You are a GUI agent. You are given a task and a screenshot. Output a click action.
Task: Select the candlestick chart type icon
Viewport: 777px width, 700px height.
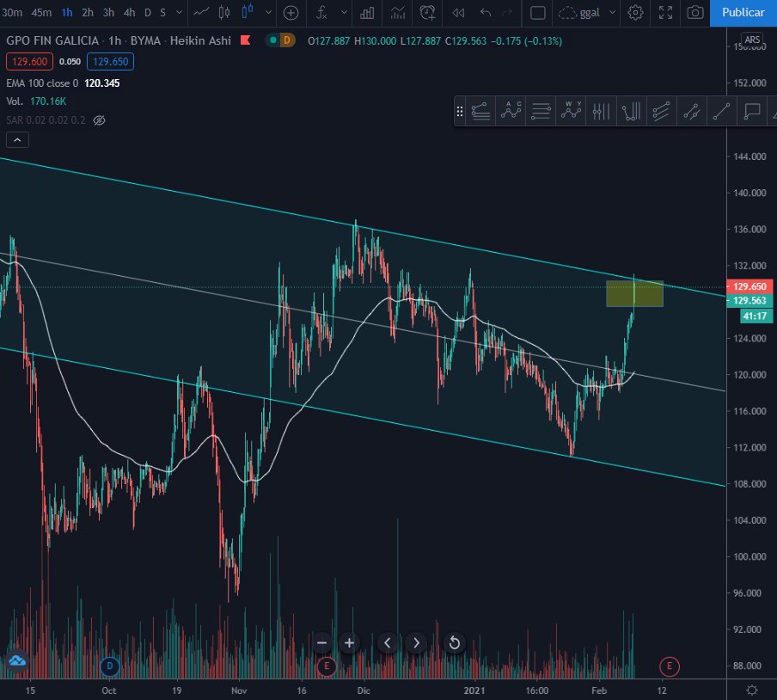click(224, 12)
